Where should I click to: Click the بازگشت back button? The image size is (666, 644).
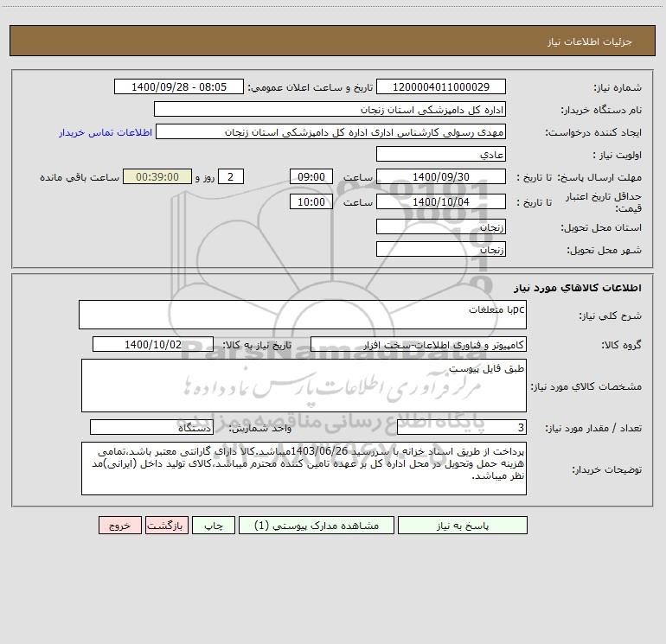tap(166, 525)
